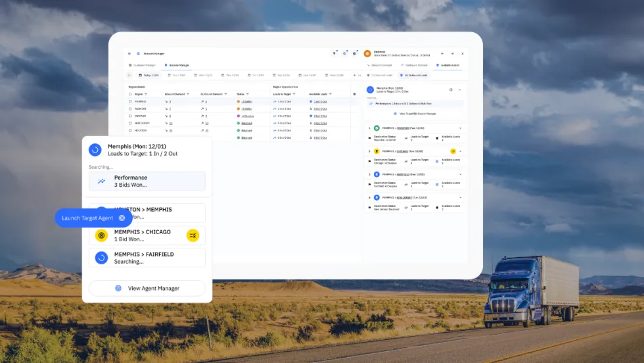Screen dimensions: 644x363
Task: Open the Inbound Demand panel tab
Action: [380, 65]
